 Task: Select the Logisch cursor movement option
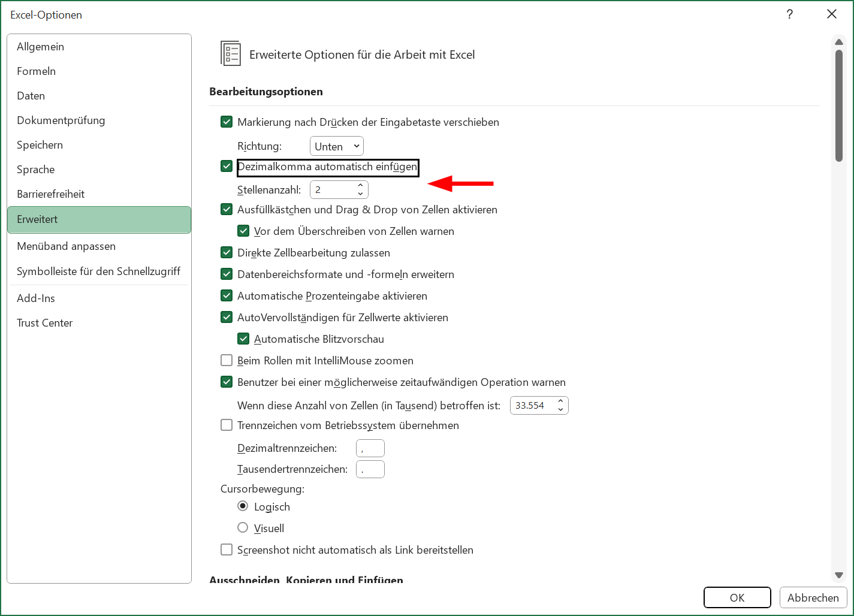243,506
